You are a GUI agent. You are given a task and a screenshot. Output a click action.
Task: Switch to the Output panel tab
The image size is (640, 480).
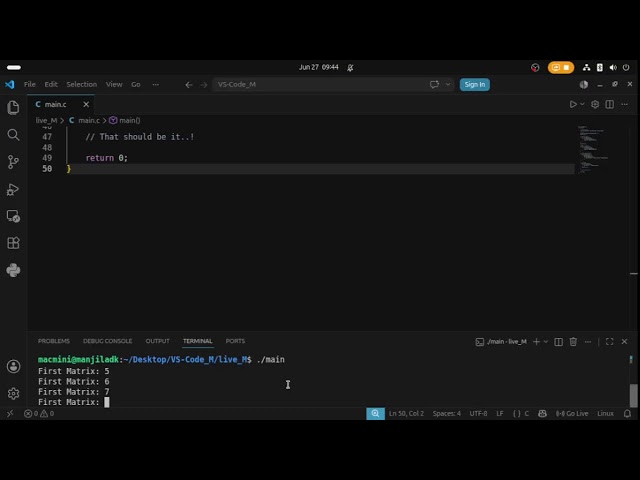click(x=158, y=341)
